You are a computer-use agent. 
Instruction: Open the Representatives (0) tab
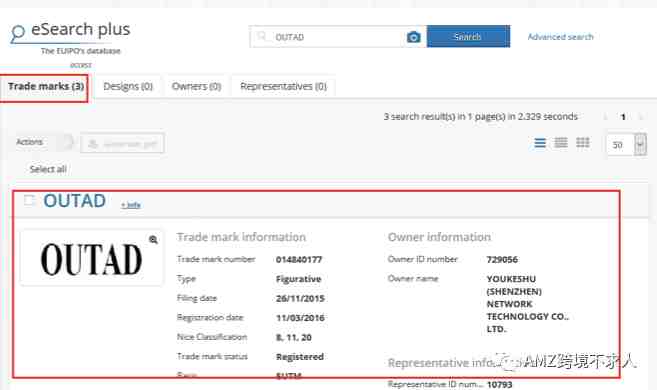click(x=283, y=86)
